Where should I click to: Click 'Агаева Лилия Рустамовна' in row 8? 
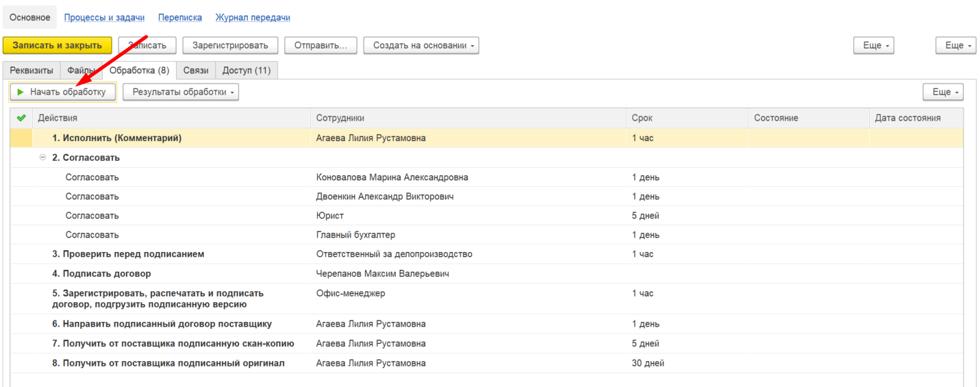[x=468, y=363]
